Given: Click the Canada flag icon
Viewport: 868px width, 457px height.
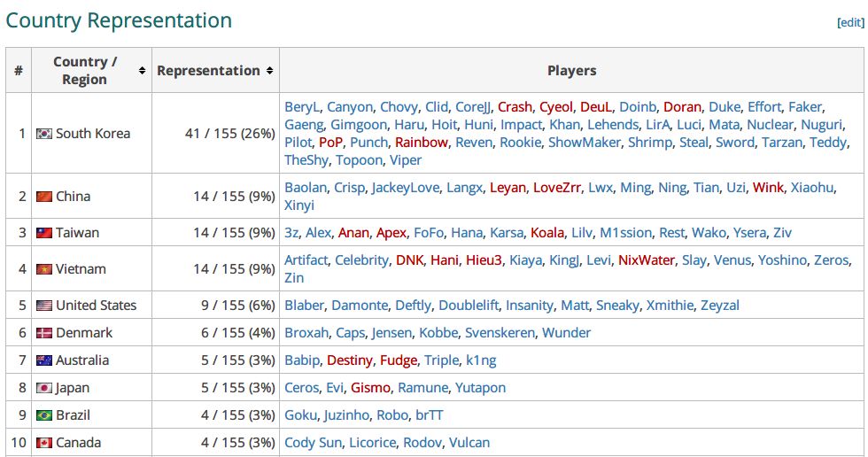Looking at the screenshot, I should pos(44,443).
